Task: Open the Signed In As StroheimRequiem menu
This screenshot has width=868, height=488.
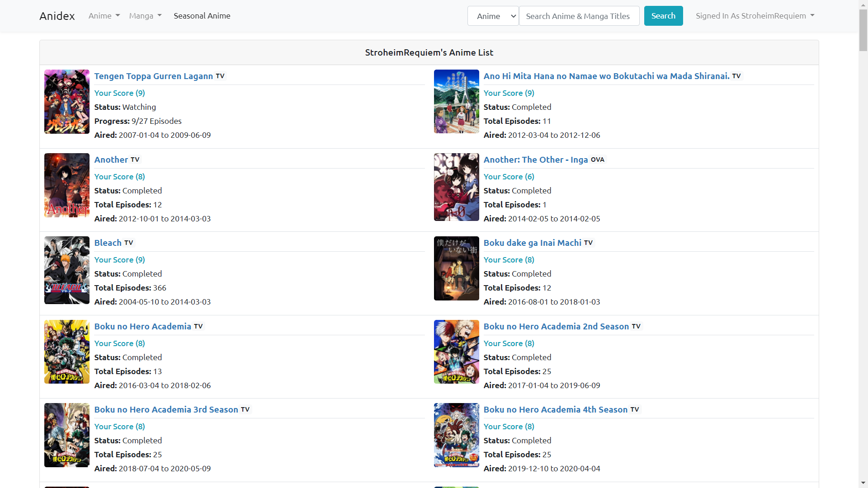Action: (x=755, y=16)
